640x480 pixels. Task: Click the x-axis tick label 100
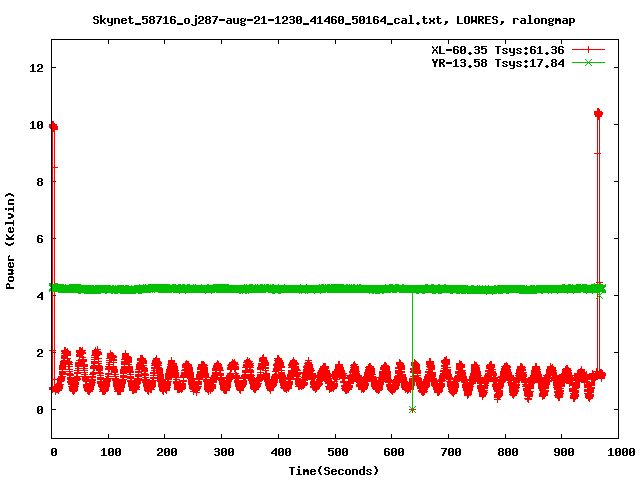(x=111, y=452)
